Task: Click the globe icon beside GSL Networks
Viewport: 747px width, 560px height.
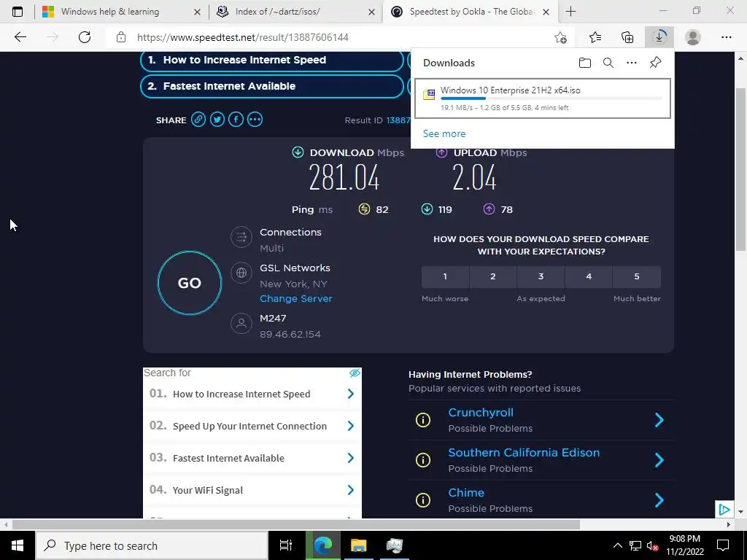Action: coord(241,273)
